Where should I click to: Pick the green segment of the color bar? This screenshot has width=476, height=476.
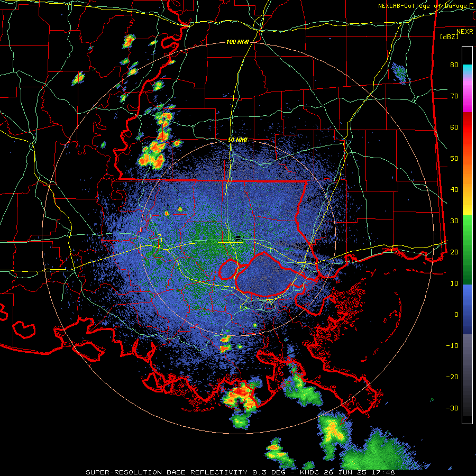click(x=467, y=250)
